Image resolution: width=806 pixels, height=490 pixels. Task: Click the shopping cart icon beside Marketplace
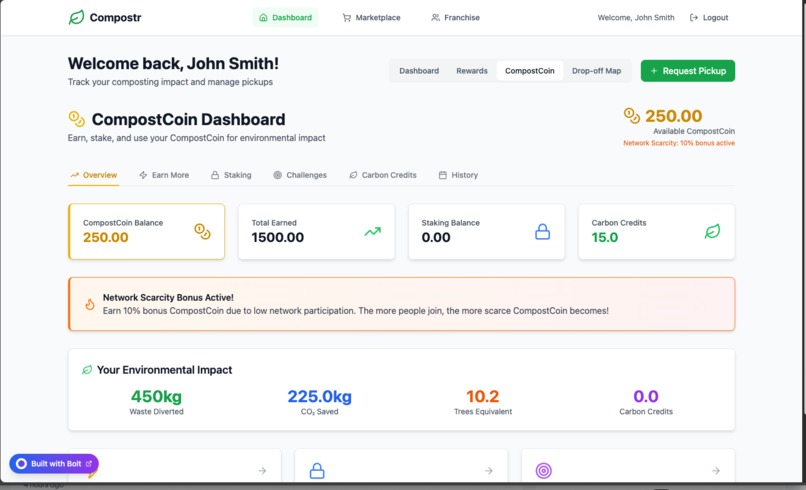coord(346,17)
